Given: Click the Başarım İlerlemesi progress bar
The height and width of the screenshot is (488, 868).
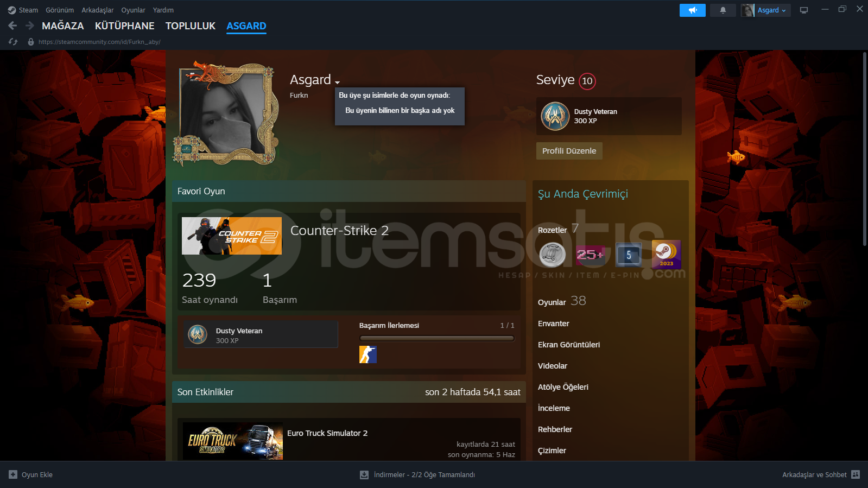Looking at the screenshot, I should click(437, 338).
